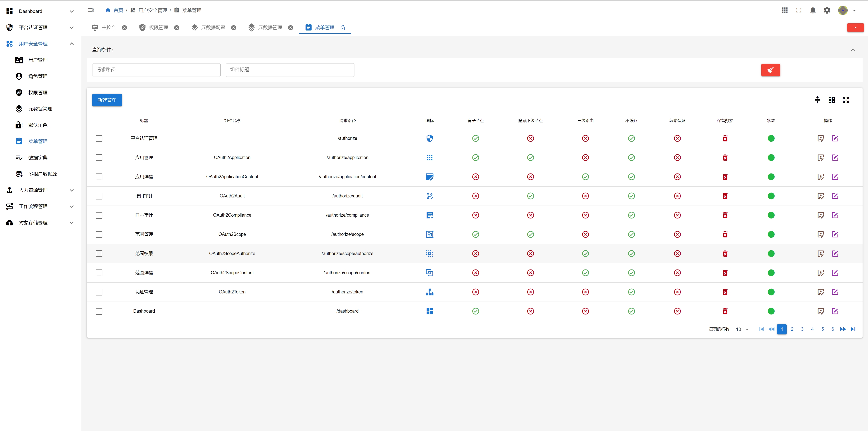Viewport: 868px width, 431px height.
Task: Go to page 3 of results
Action: (802, 329)
